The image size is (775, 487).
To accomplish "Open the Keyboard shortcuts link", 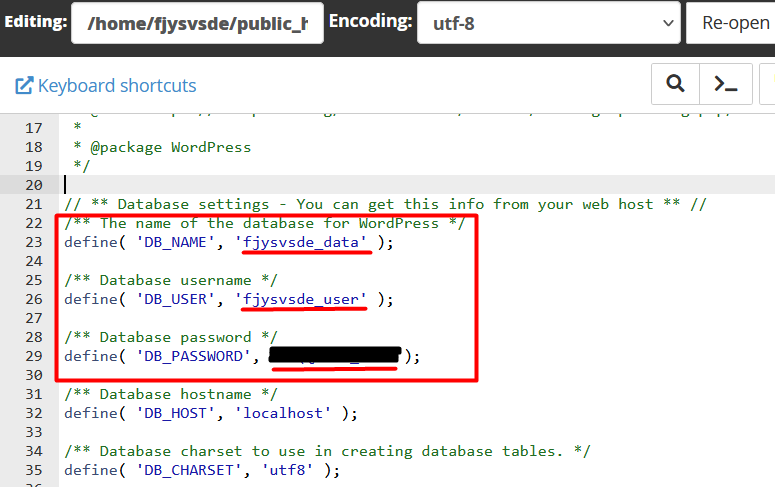I will point(116,86).
